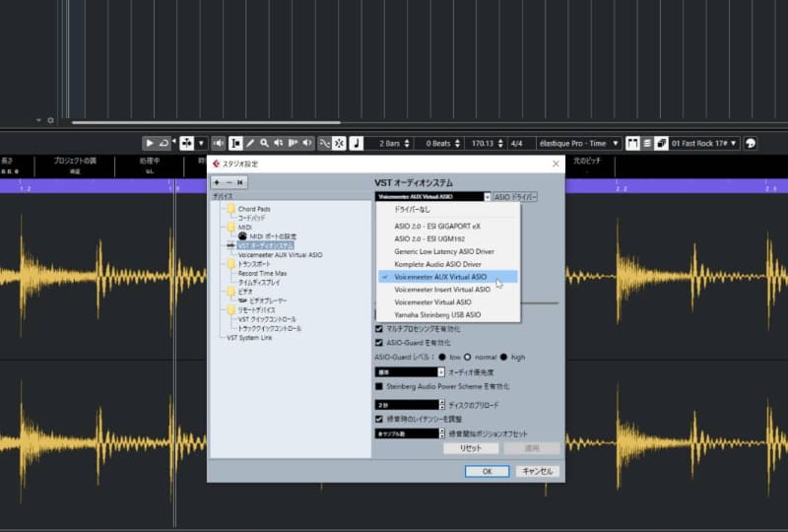
Task: Select the Zoom magnifier tool
Action: pos(264,143)
